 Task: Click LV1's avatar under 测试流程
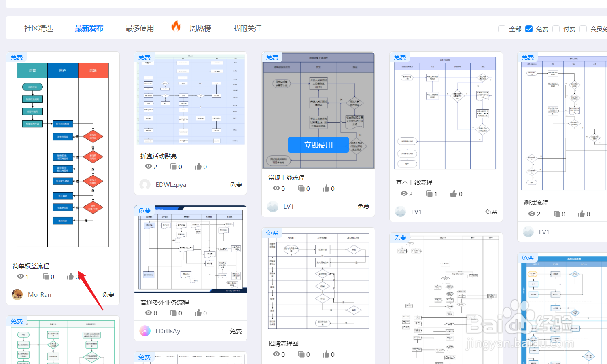click(528, 231)
